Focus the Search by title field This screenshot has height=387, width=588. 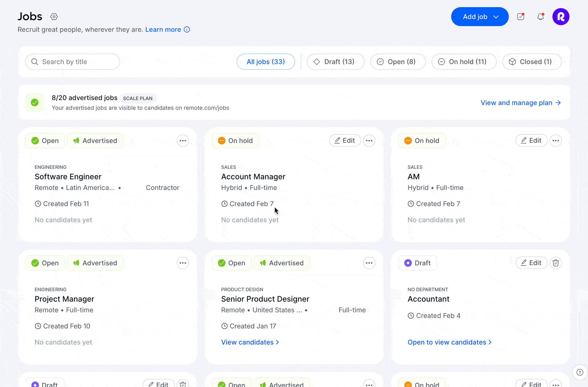[x=73, y=62]
